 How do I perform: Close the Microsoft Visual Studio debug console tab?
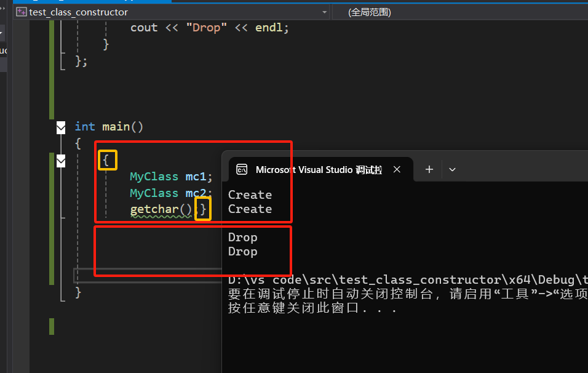pyautogui.click(x=397, y=170)
